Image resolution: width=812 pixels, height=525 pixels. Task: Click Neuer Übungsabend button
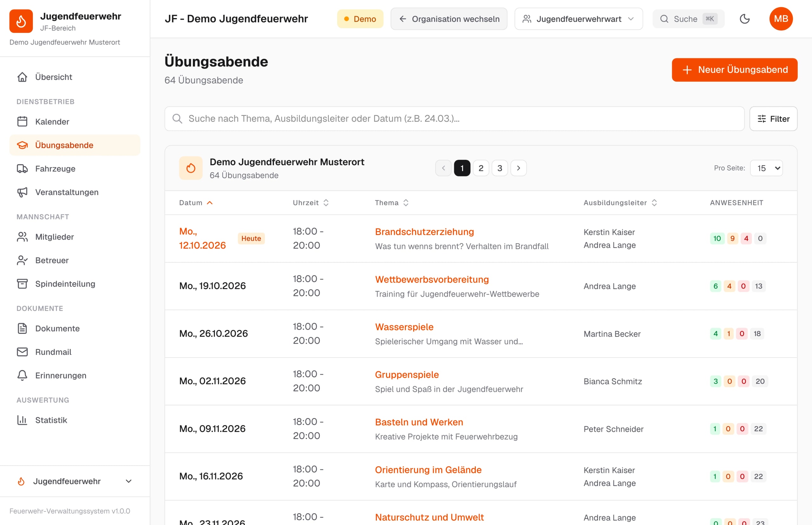[734, 70]
